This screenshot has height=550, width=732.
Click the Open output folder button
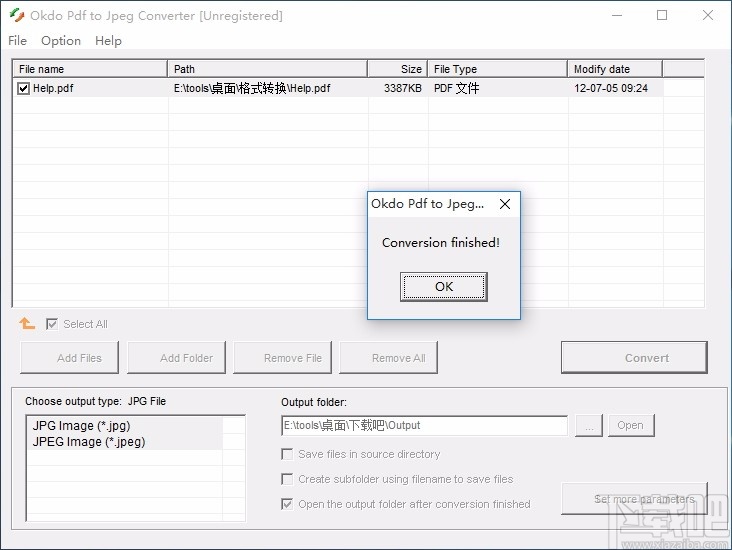pyautogui.click(x=631, y=425)
